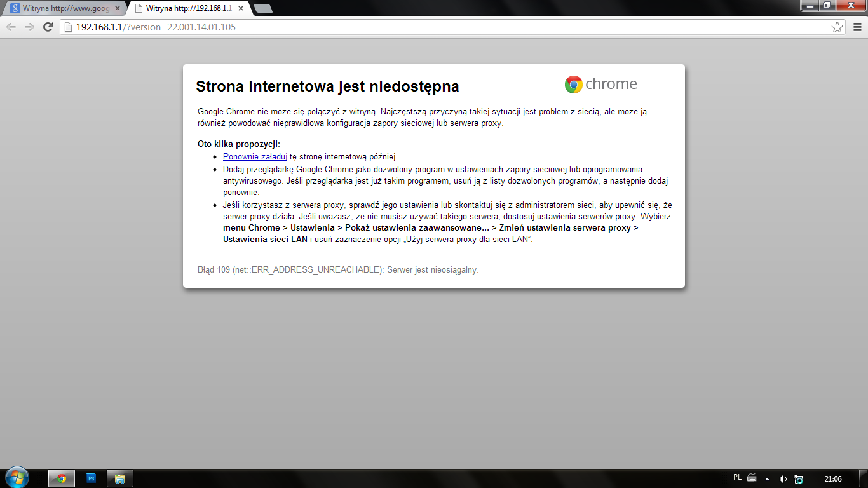Open the volume control in tray
This screenshot has width=868, height=488.
click(x=783, y=478)
